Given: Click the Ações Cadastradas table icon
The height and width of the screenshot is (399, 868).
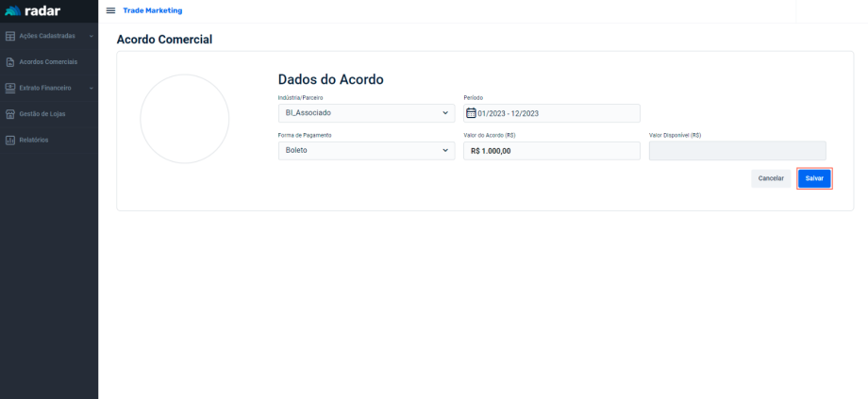Looking at the screenshot, I should 10,36.
